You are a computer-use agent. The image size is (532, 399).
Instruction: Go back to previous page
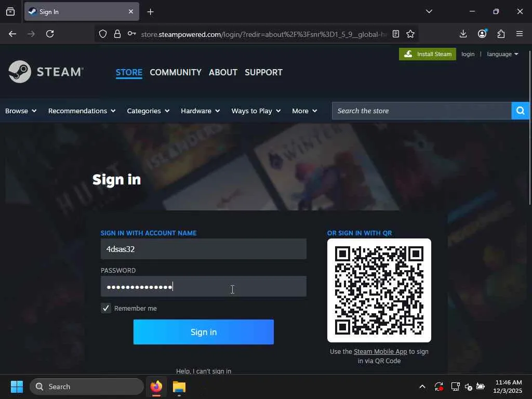click(x=12, y=34)
